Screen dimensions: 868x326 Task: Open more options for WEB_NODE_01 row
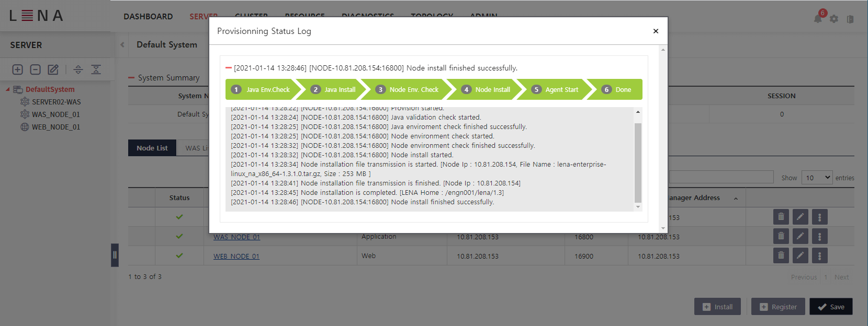819,255
